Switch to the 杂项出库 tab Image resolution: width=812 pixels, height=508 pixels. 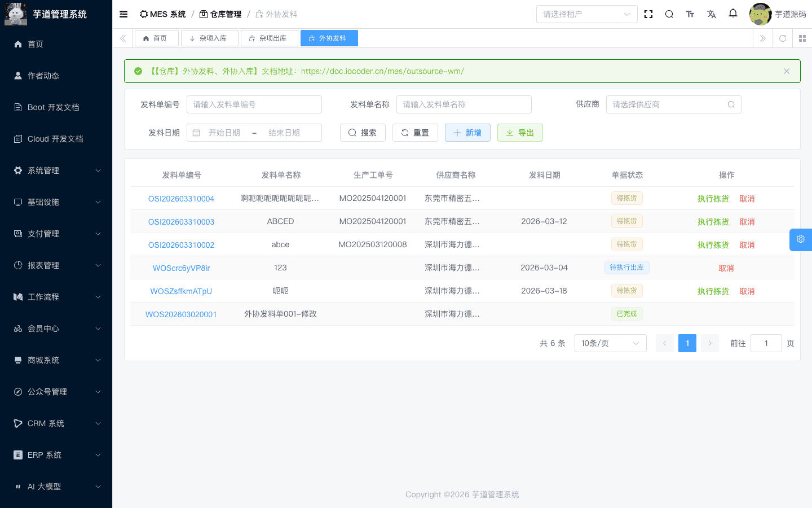(x=269, y=38)
